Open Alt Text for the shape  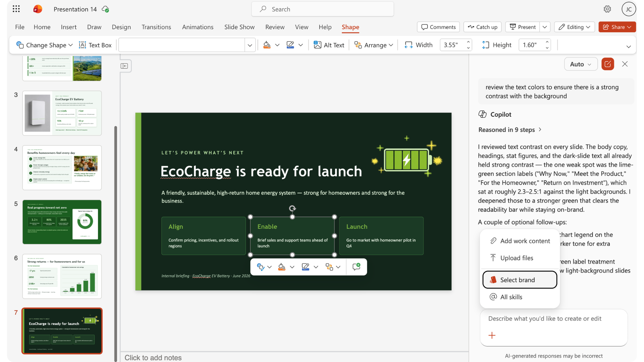click(329, 45)
